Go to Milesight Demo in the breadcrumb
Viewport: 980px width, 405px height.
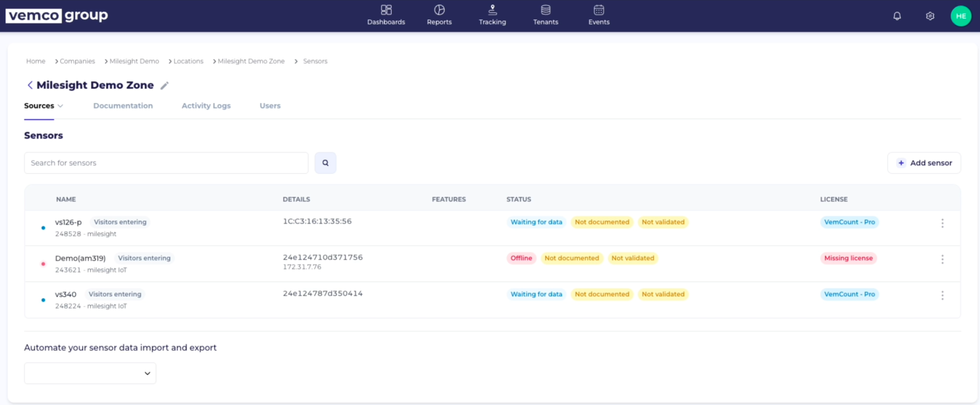click(134, 61)
